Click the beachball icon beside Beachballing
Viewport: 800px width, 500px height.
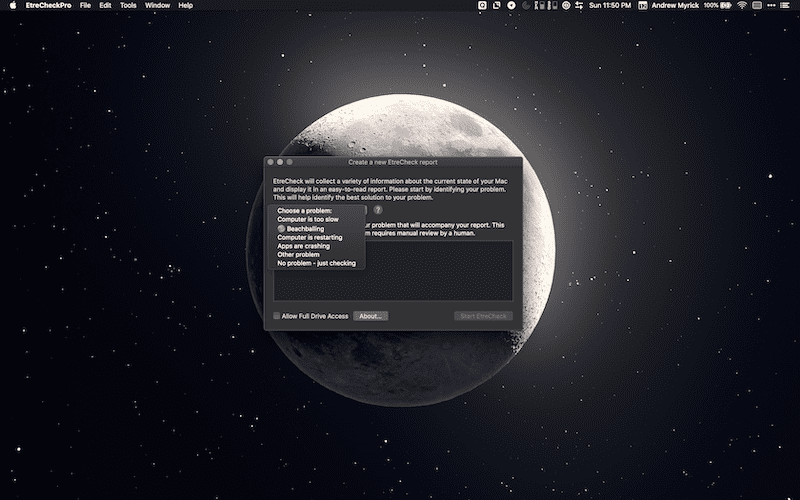[281, 228]
